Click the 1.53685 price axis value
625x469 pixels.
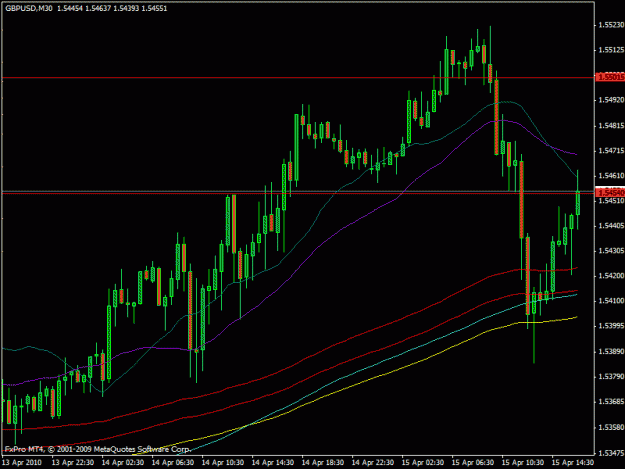pyautogui.click(x=611, y=402)
